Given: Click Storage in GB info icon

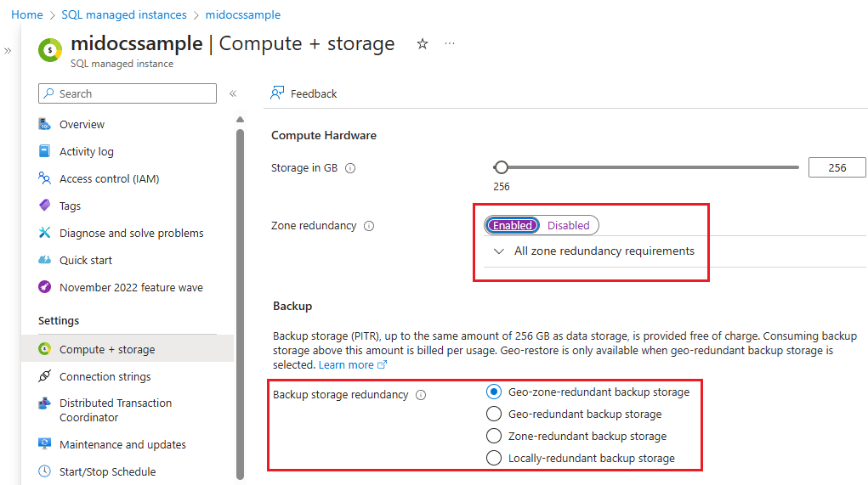Looking at the screenshot, I should [x=350, y=168].
